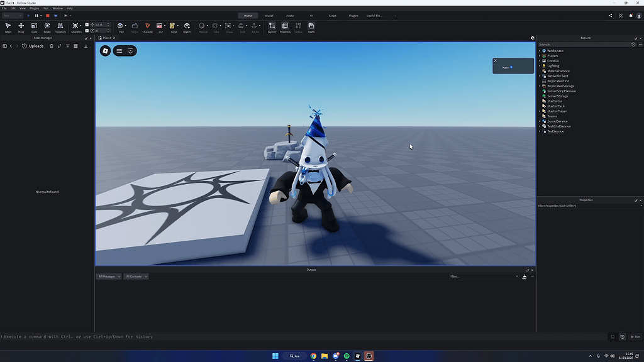Open File Explorer from the taskbar
Viewport: 644px width, 362px height.
tap(325, 356)
